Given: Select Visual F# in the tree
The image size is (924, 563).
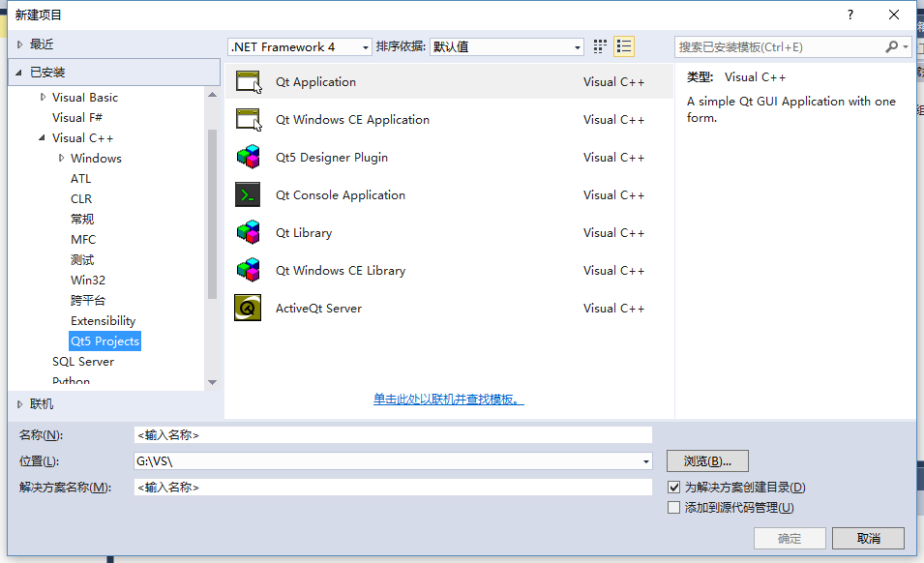Looking at the screenshot, I should 77,118.
